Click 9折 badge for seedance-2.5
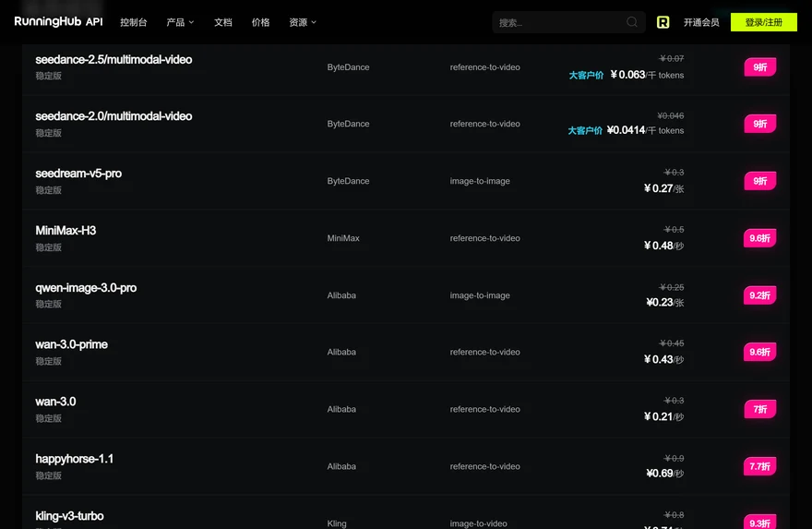Viewport: 812px width, 529px height. click(x=759, y=66)
